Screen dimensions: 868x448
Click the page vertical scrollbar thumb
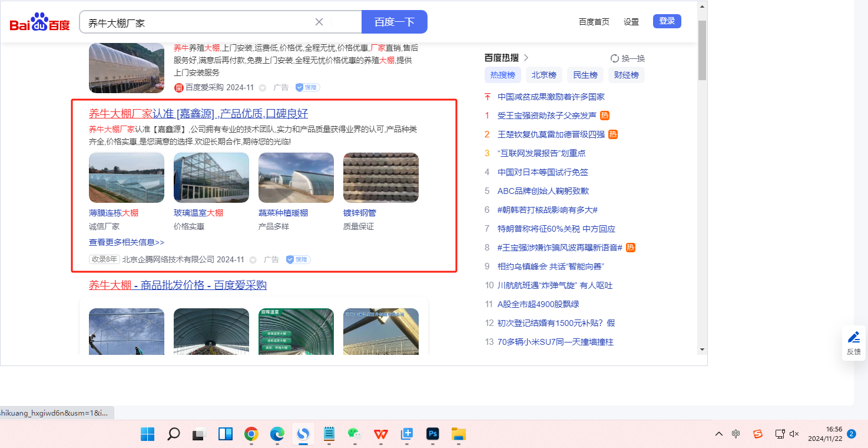[702, 50]
